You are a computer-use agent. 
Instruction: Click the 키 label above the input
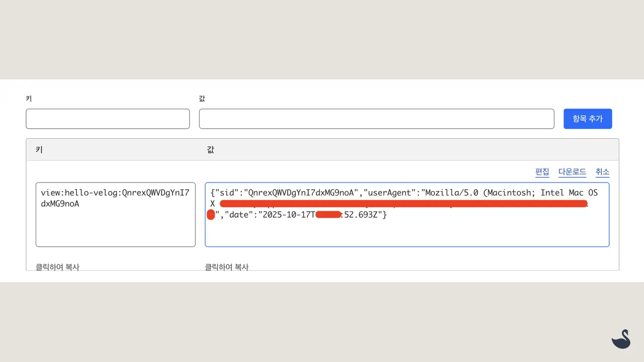[29, 99]
